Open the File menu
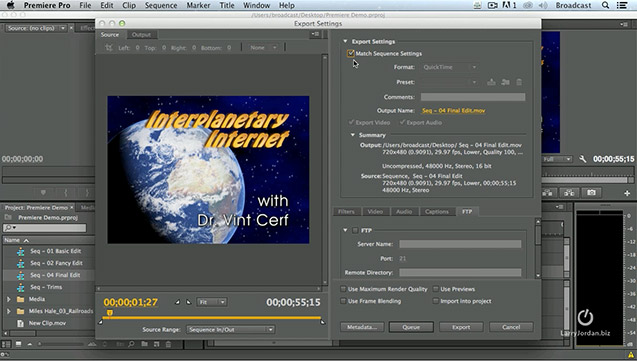 coord(85,5)
